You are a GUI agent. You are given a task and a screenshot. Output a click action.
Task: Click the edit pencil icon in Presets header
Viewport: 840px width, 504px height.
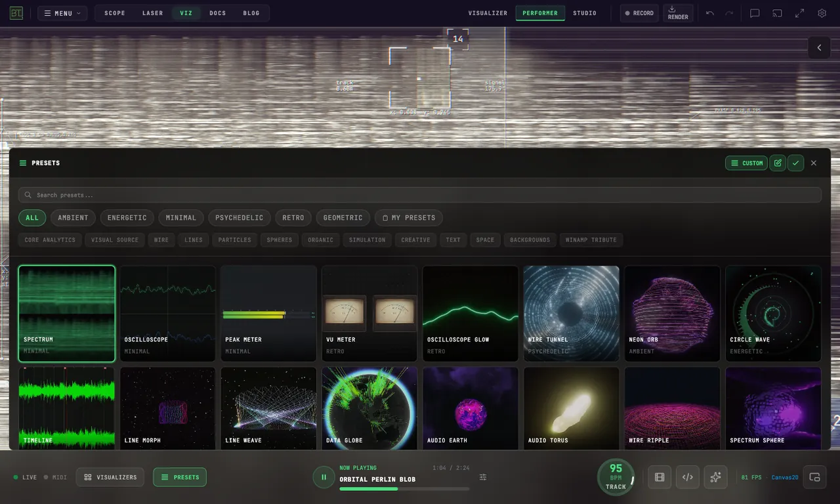[778, 163]
